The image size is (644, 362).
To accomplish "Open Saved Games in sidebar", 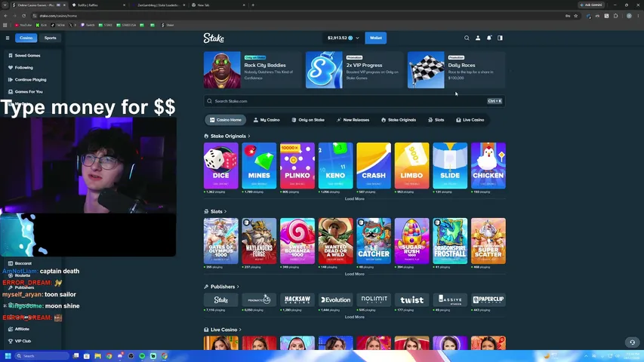I will point(24,55).
